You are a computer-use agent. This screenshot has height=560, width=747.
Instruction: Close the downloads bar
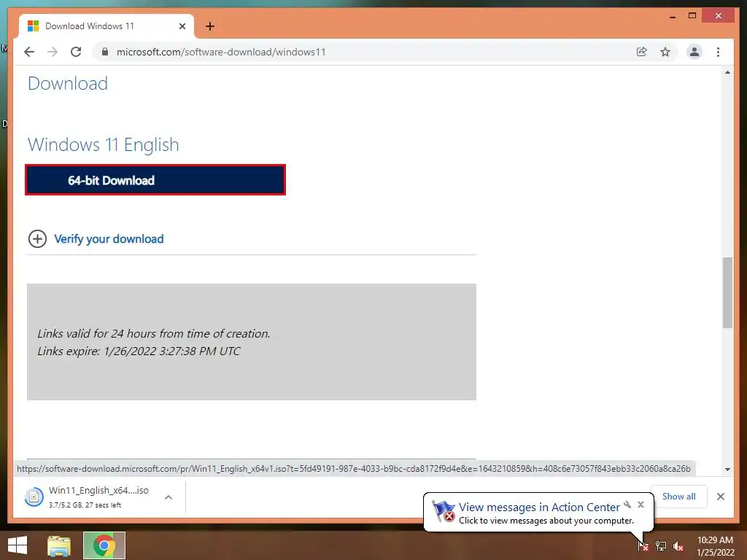[x=720, y=497]
